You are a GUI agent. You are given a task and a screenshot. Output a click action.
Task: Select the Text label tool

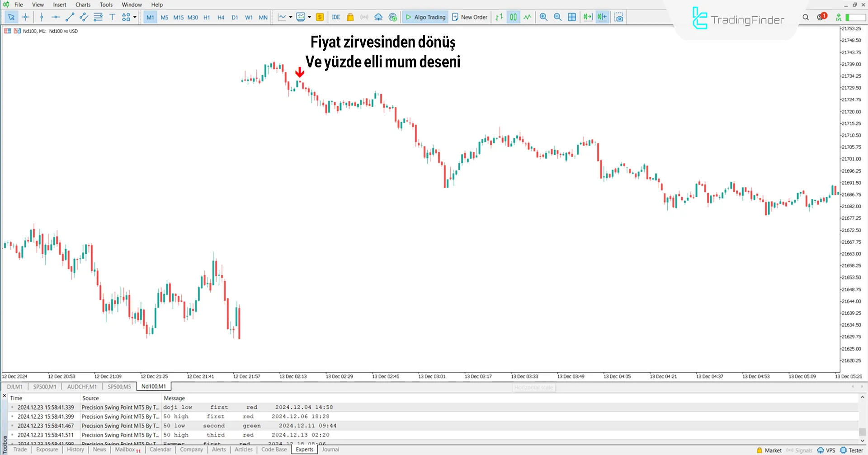[x=112, y=17]
